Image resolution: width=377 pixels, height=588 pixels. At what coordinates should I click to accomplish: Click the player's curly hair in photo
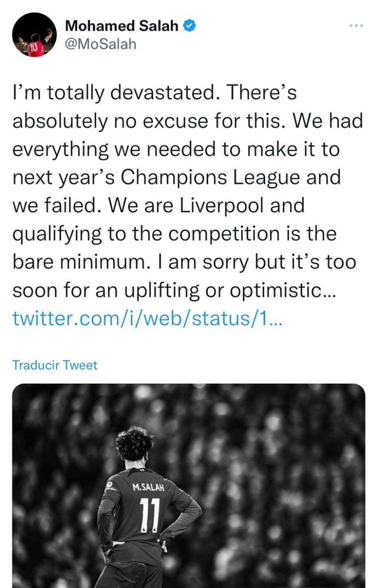click(135, 443)
